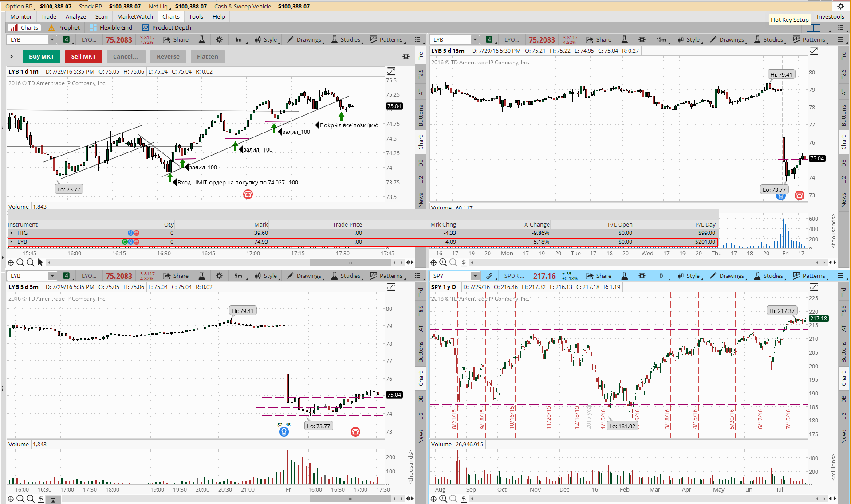Open the Scan tab
Viewport: 851px width, 504px height.
[101, 16]
